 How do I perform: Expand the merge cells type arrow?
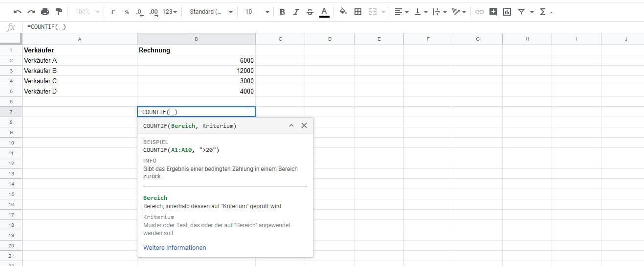(383, 12)
